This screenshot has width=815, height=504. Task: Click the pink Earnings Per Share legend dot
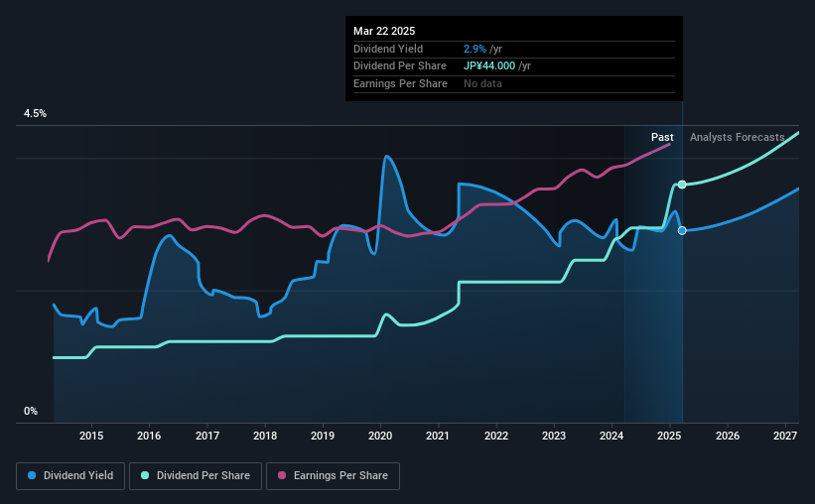(282, 475)
